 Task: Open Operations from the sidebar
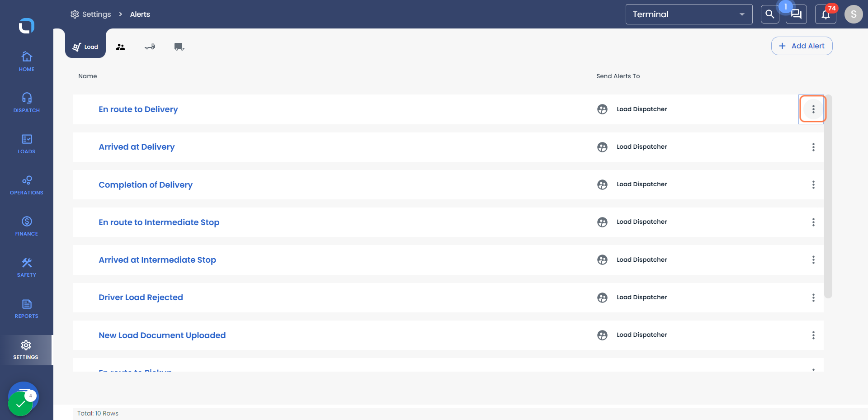click(27, 185)
